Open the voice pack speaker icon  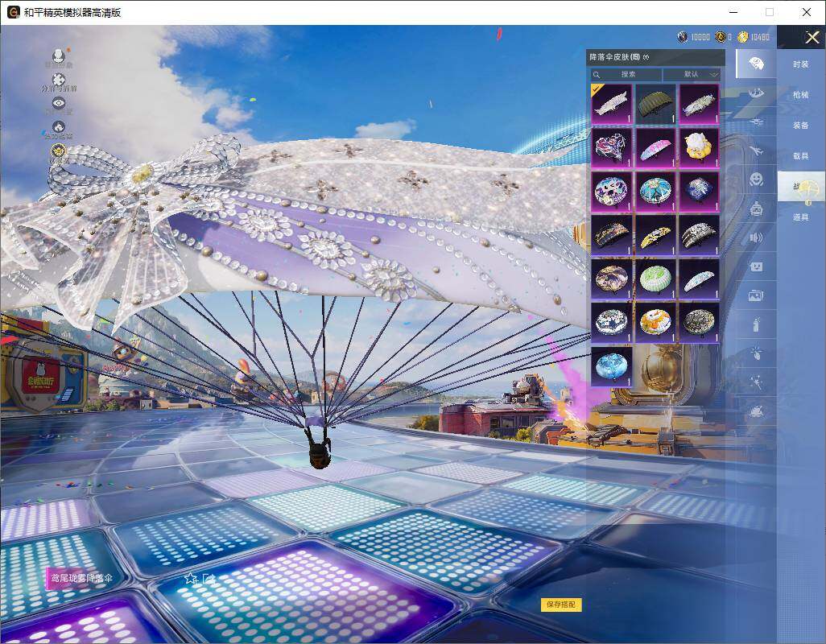click(x=756, y=237)
